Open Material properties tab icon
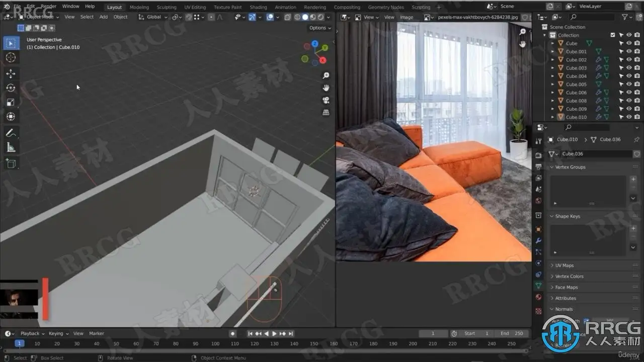Image resolution: width=644 pixels, height=362 pixels. pos(538,297)
